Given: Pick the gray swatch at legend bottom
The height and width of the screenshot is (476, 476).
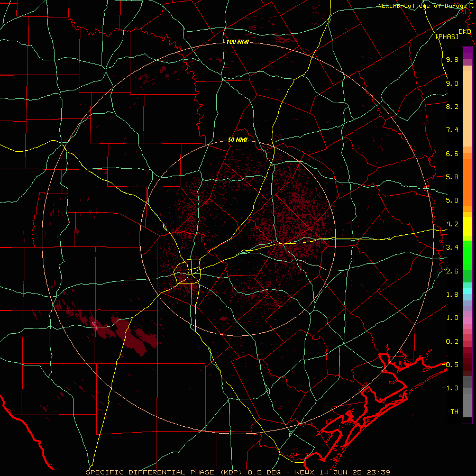Looking at the screenshot, I should coord(467,405).
